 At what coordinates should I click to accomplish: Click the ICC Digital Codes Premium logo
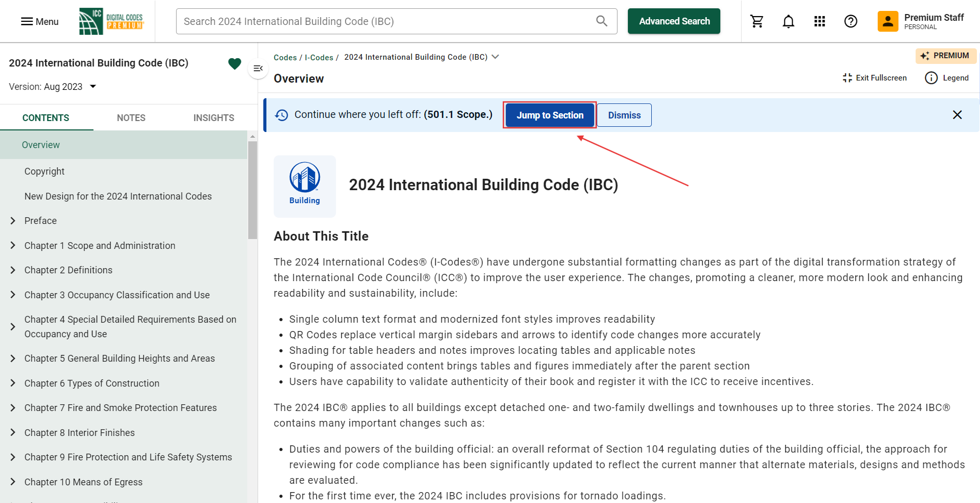click(111, 21)
